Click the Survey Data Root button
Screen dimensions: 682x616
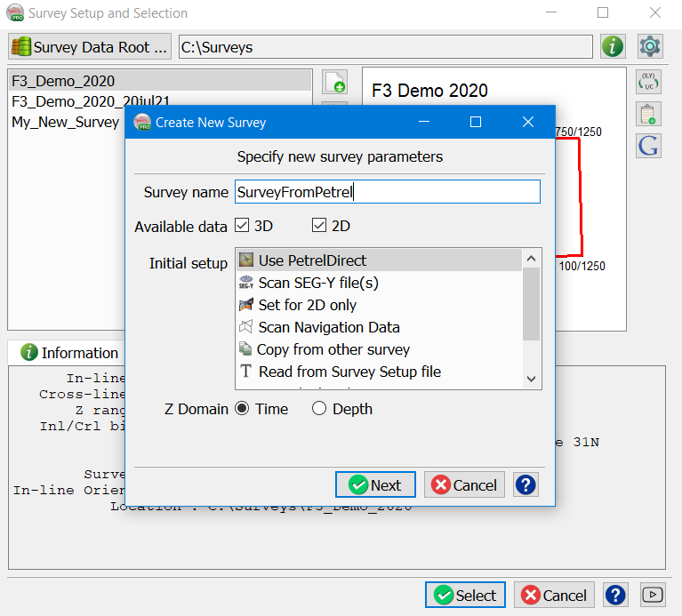point(90,47)
